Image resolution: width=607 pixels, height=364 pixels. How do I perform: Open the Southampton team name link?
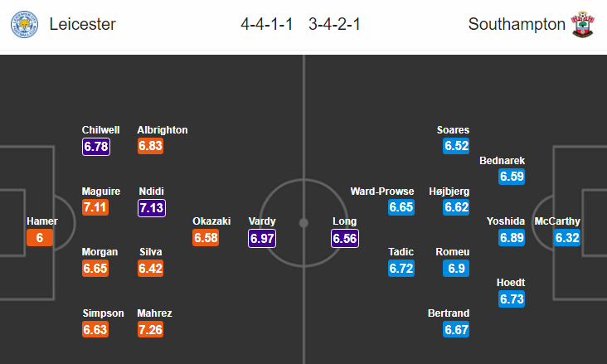517,24
